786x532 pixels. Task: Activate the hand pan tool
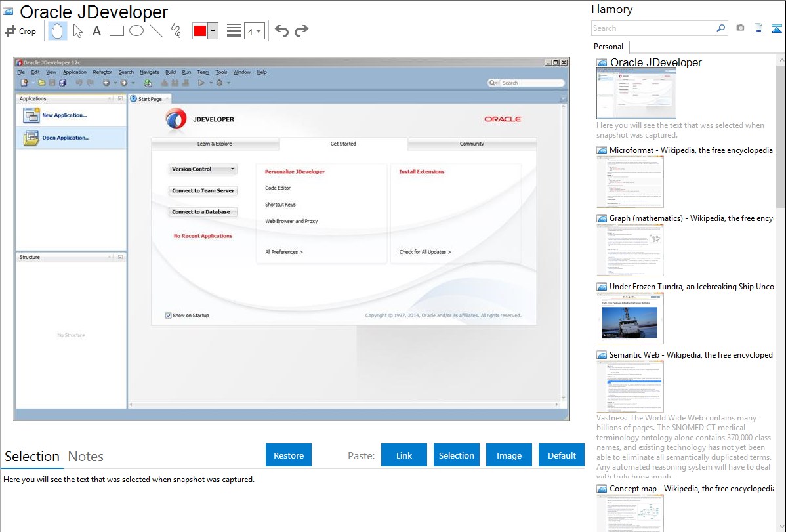[x=58, y=31]
